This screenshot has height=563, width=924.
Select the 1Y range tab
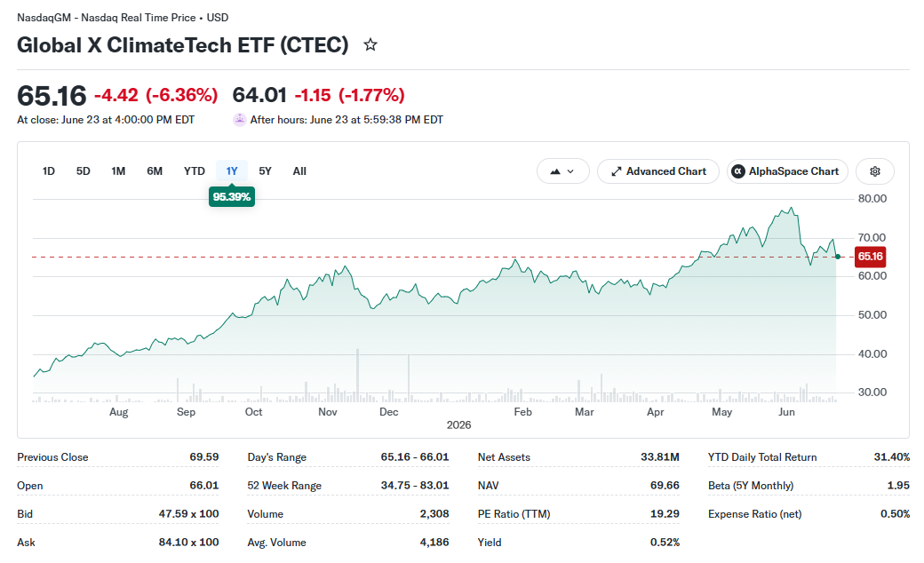pos(232,171)
